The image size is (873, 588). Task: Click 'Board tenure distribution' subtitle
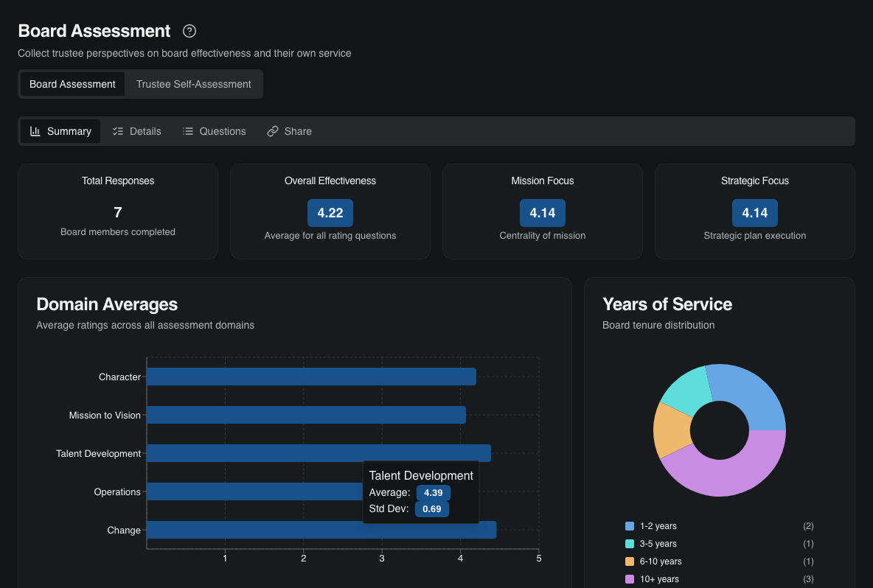coord(658,326)
